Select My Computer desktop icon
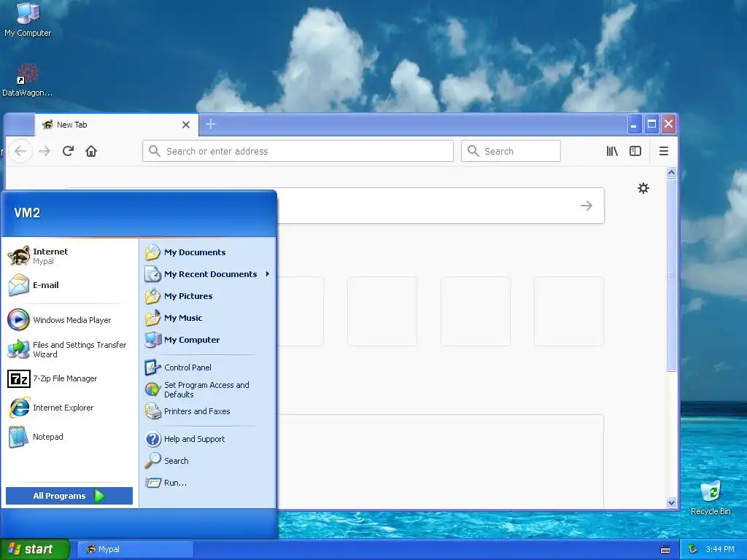 point(28,19)
